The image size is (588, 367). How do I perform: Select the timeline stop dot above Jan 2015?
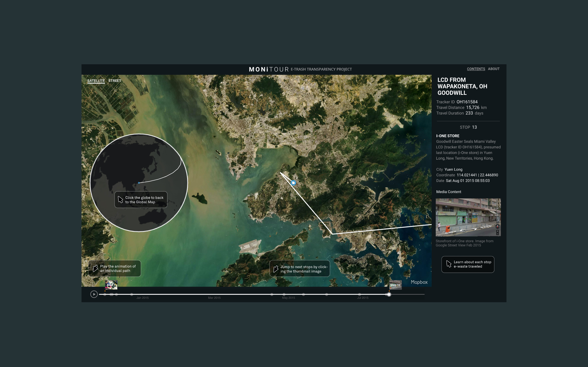(x=132, y=294)
